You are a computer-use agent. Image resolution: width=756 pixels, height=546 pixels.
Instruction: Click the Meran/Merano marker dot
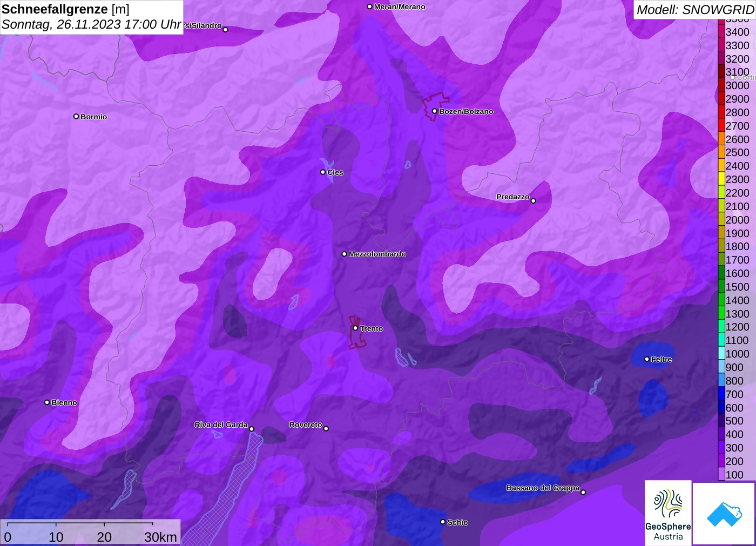pos(369,6)
